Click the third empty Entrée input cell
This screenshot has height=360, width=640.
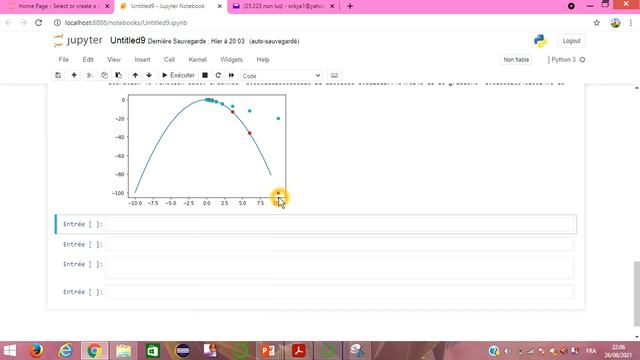pos(340,268)
